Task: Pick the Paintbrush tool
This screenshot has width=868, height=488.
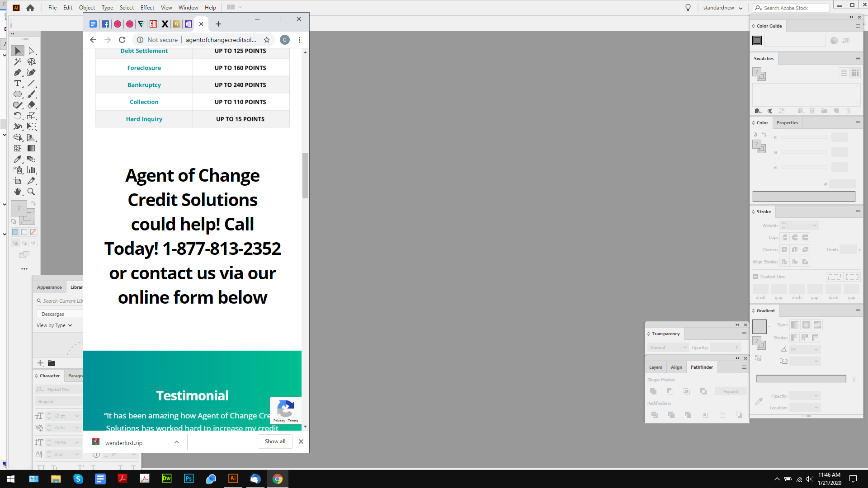Action: [31, 94]
